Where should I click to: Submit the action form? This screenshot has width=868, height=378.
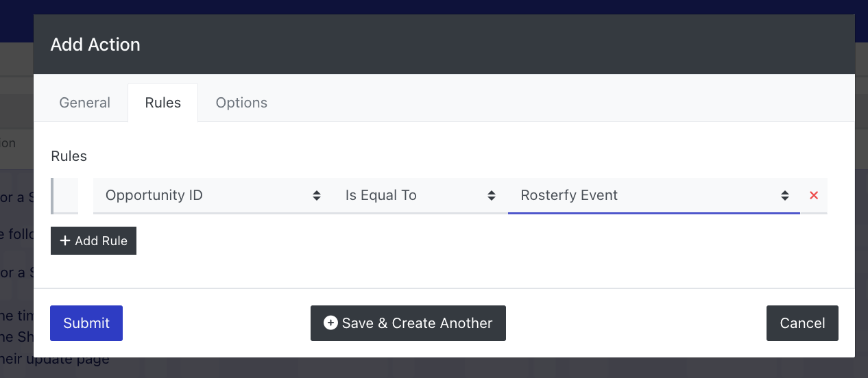click(x=86, y=323)
